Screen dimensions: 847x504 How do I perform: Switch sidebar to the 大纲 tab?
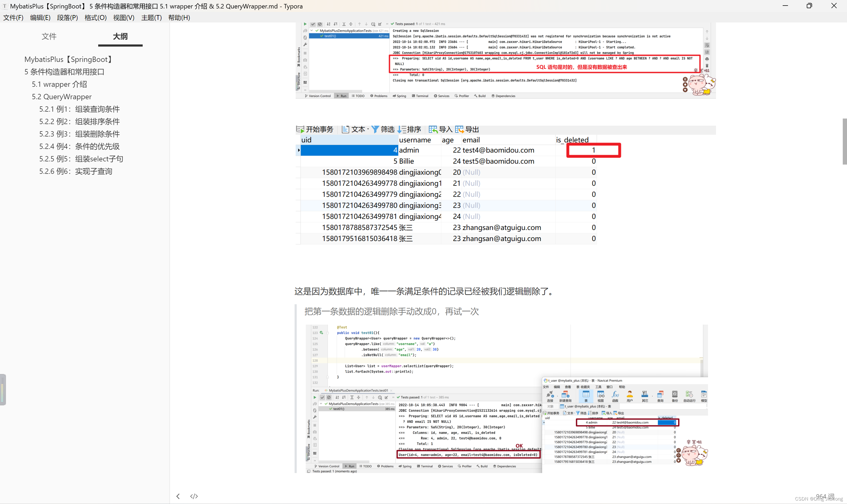pyautogui.click(x=120, y=36)
